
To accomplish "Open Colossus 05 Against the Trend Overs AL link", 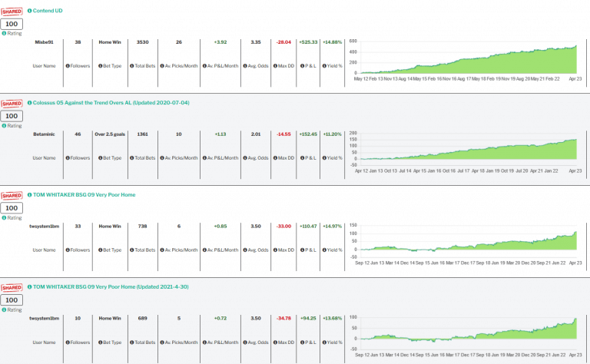I will pos(111,103).
